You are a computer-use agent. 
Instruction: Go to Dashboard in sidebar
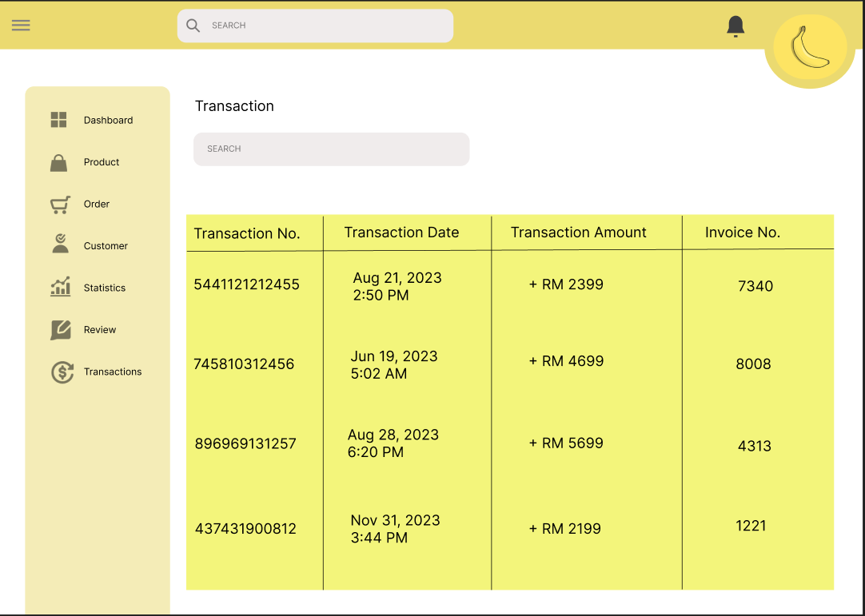[x=108, y=121]
